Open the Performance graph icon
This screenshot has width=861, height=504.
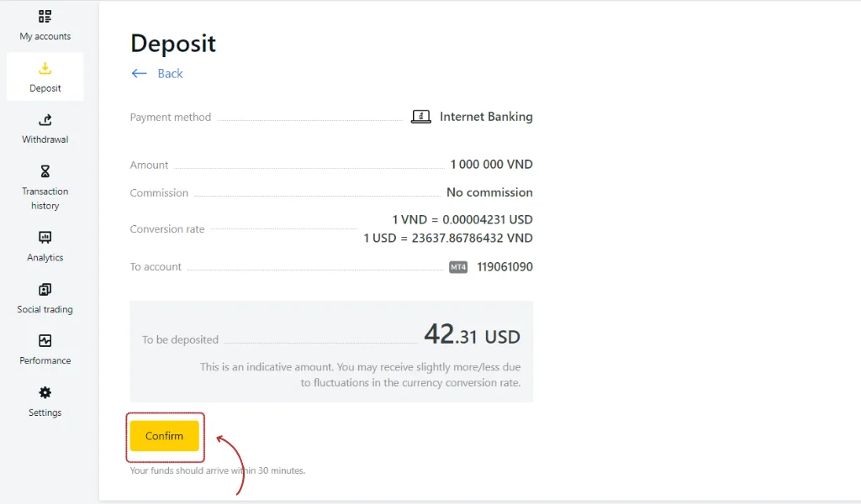click(x=45, y=342)
